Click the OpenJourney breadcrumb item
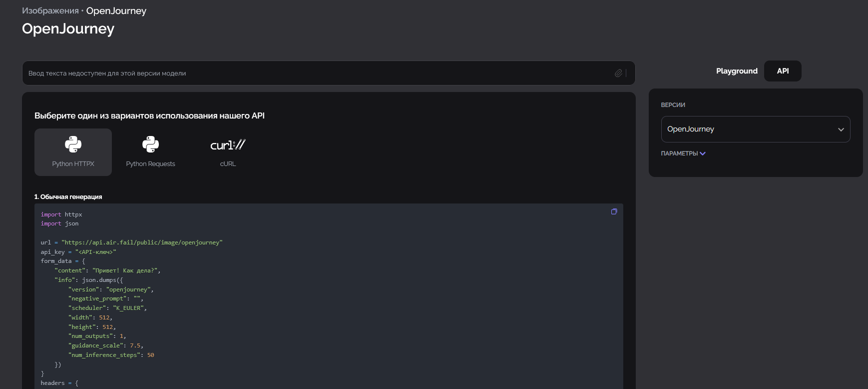 (116, 11)
